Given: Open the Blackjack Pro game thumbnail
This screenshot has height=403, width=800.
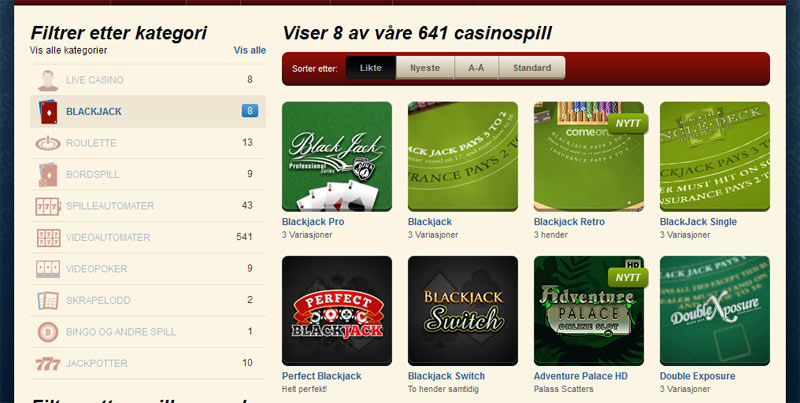Looking at the screenshot, I should (337, 157).
